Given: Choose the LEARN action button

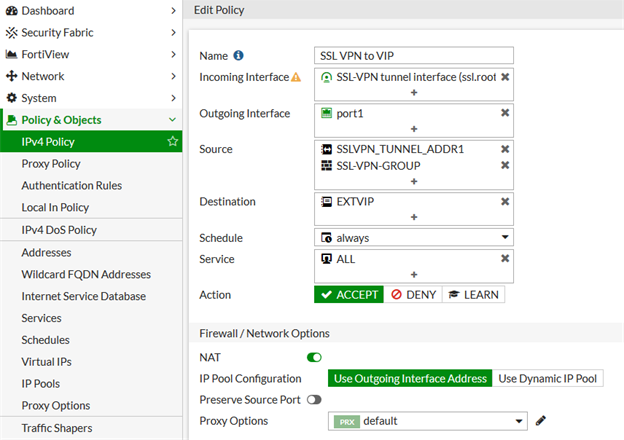Looking at the screenshot, I should (x=474, y=295).
